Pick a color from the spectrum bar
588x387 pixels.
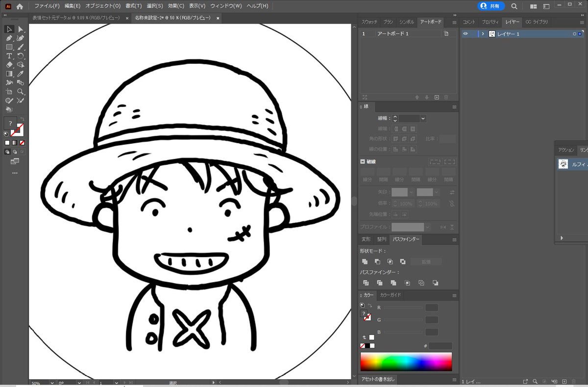(x=406, y=362)
